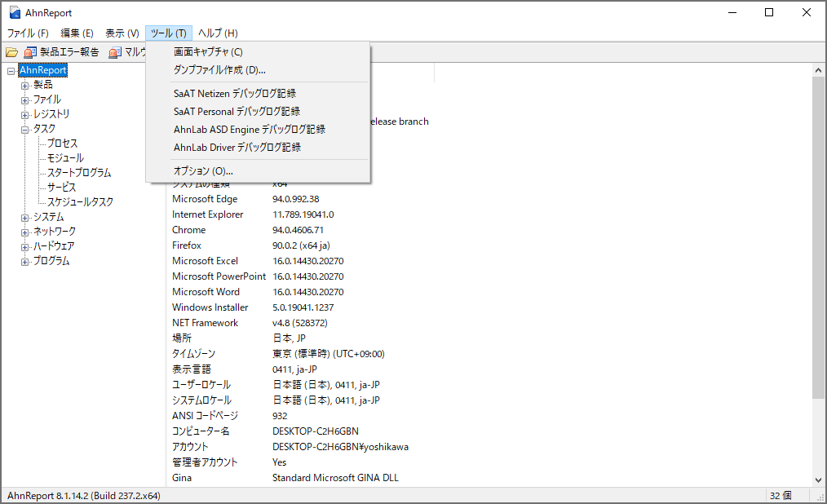Select the レジストリ label in the tree
This screenshot has width=827, height=504.
point(51,114)
